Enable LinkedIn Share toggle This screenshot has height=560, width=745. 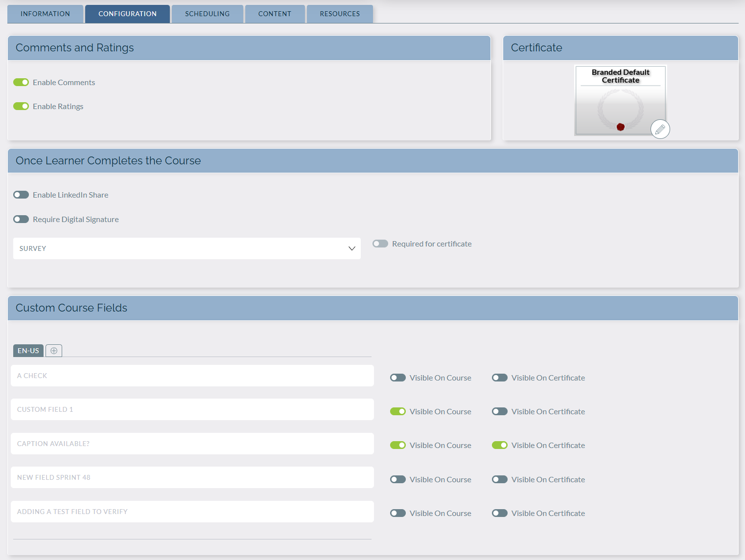(x=21, y=195)
